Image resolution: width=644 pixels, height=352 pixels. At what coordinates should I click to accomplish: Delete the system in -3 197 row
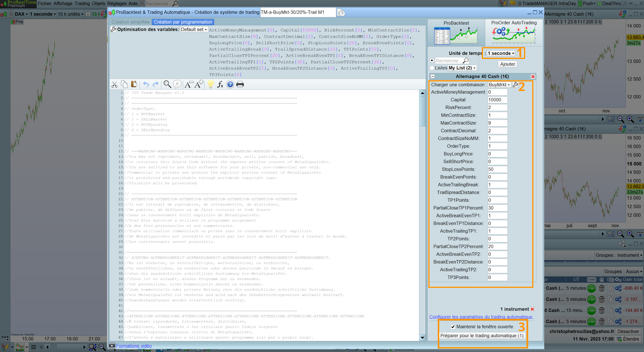(x=601, y=300)
